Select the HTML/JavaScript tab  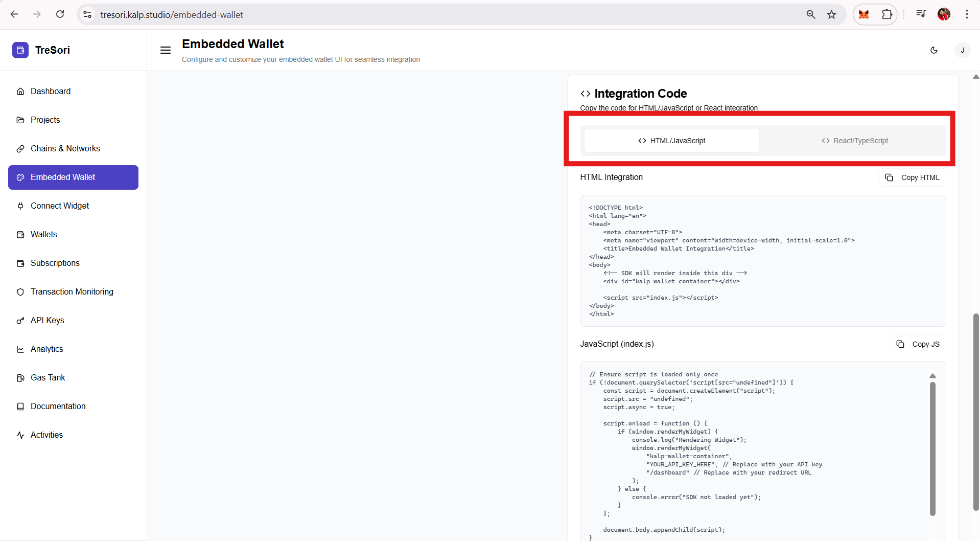tap(671, 141)
